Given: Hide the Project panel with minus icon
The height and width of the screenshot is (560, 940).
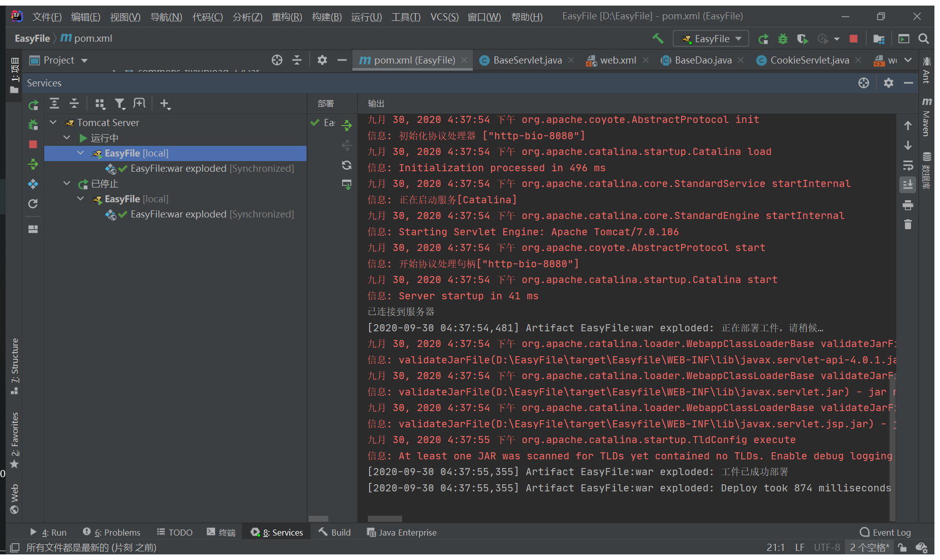Looking at the screenshot, I should [x=342, y=60].
